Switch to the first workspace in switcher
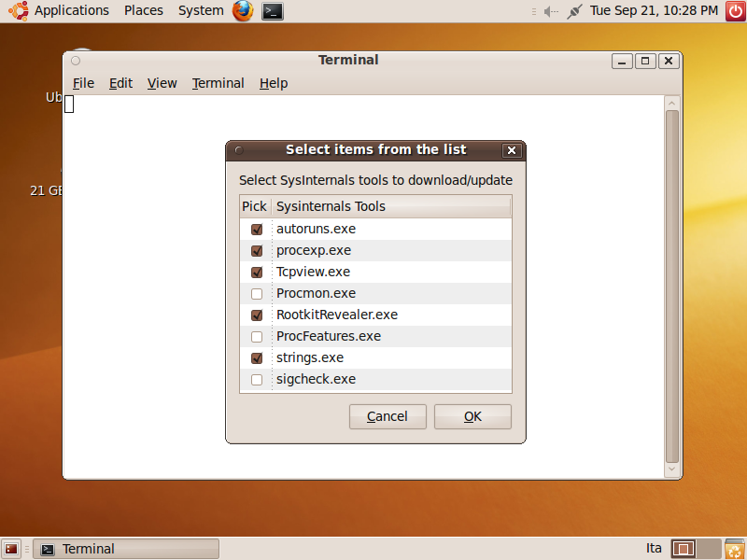Viewport: 747px width, 560px height. click(684, 549)
